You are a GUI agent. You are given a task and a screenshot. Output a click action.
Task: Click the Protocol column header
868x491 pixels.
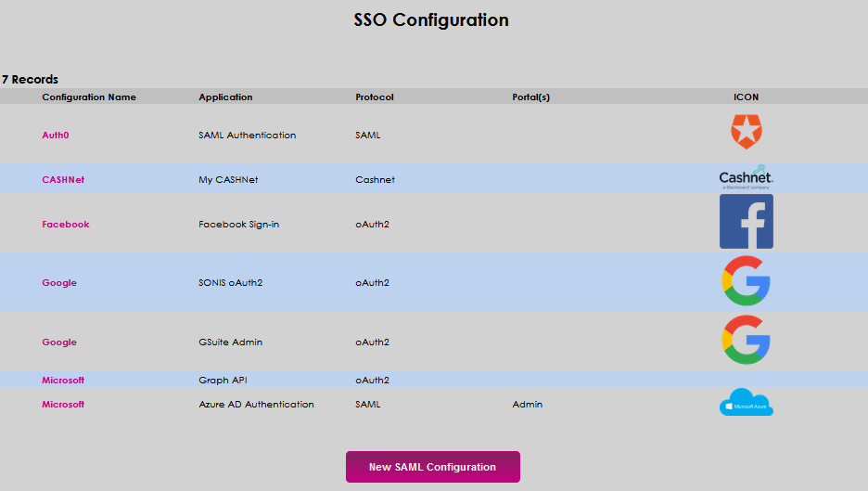pos(375,97)
